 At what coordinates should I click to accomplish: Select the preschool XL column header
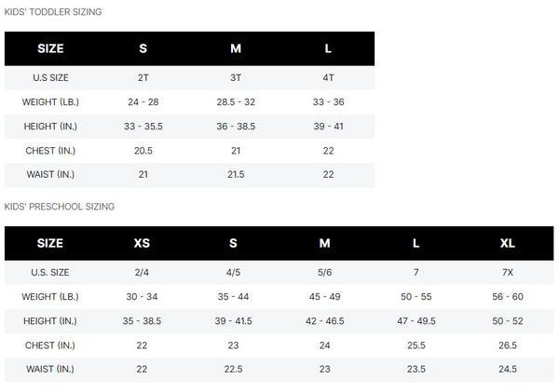pos(508,243)
